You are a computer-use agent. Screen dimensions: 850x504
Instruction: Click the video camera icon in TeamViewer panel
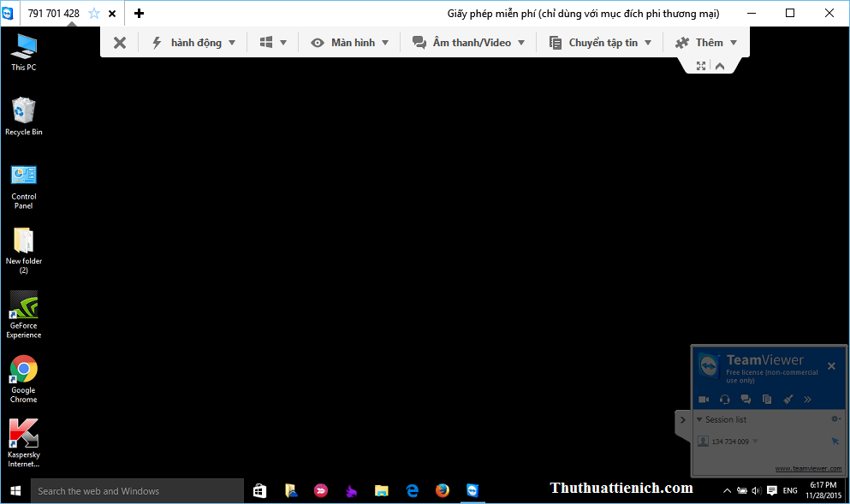tap(704, 399)
